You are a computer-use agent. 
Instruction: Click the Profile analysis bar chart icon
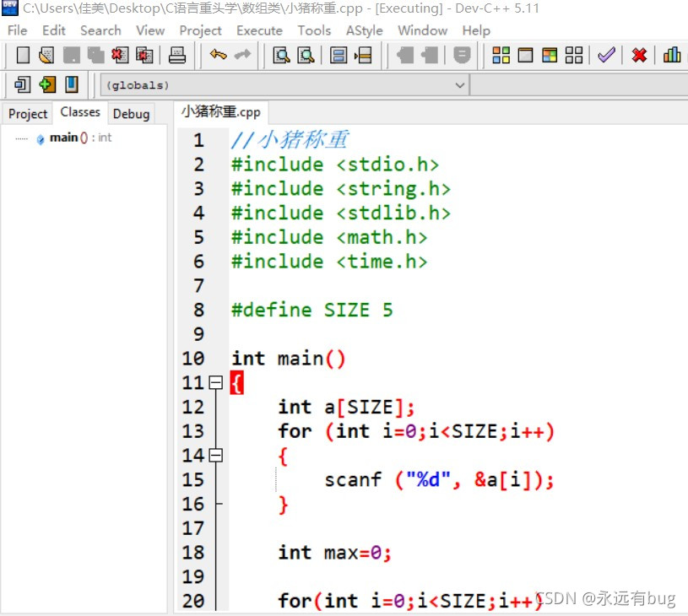672,56
